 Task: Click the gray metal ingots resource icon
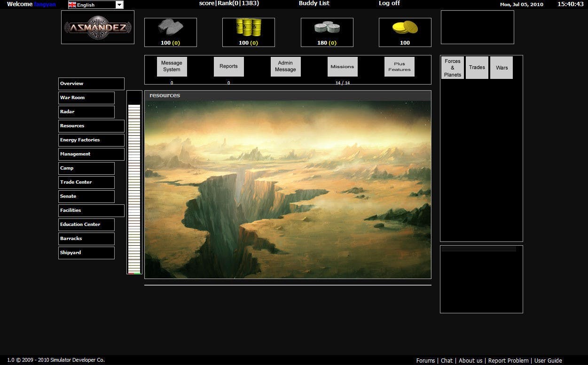click(170, 27)
